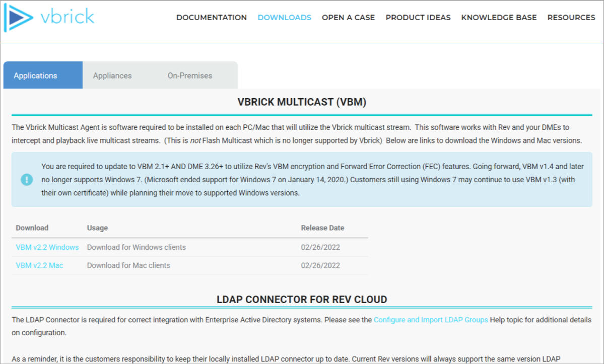Click the Usage column header
This screenshot has width=604, height=364.
pos(97,228)
